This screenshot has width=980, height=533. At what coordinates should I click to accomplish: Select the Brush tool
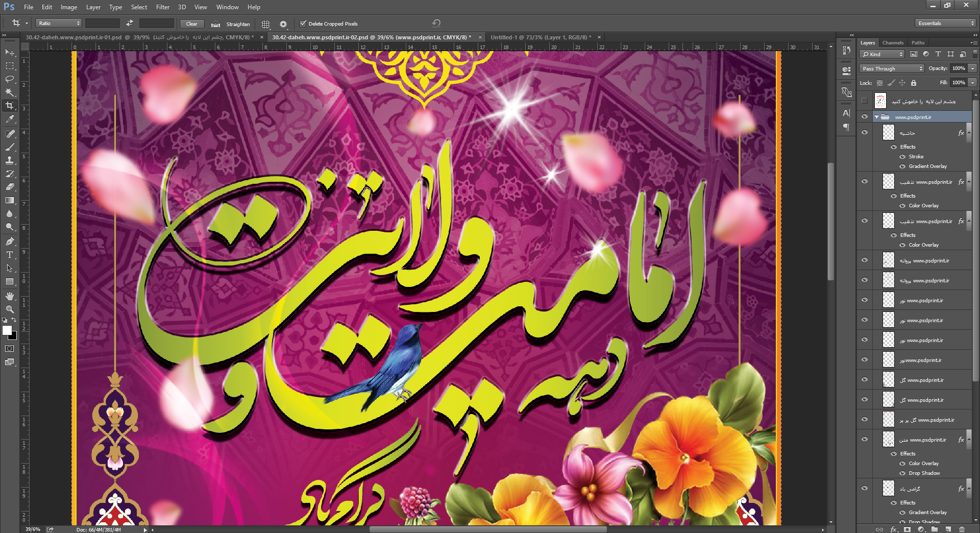(x=10, y=147)
